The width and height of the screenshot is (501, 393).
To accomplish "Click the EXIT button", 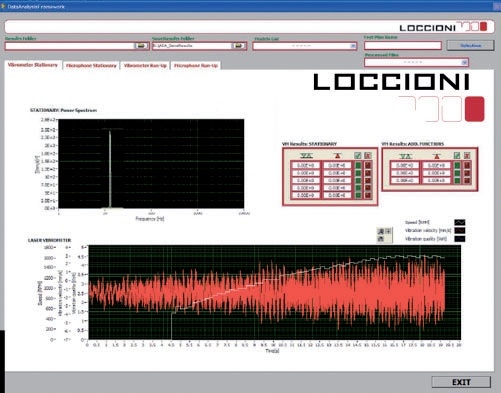I will 461,382.
